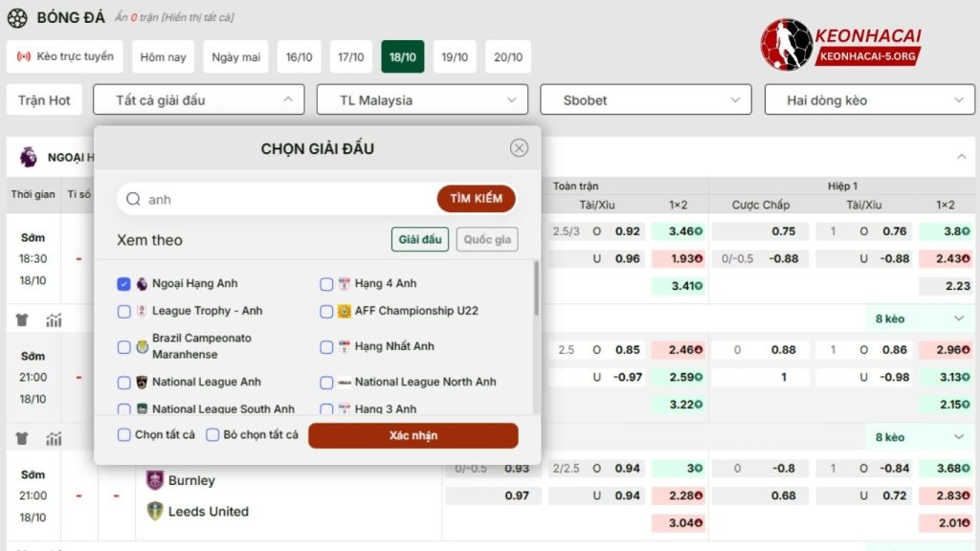Open stats chart icon under first match
Viewport: 980px width, 551px height.
point(54,320)
